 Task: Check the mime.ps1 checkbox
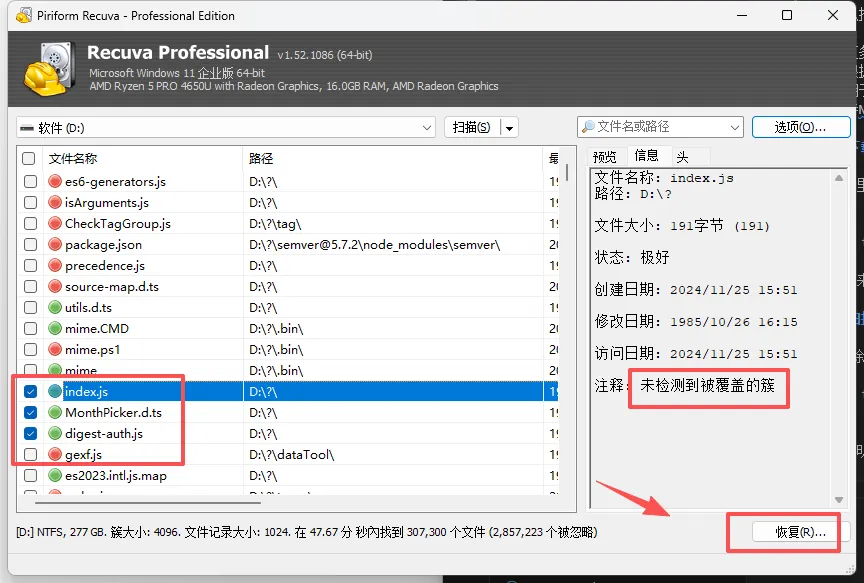coord(30,349)
